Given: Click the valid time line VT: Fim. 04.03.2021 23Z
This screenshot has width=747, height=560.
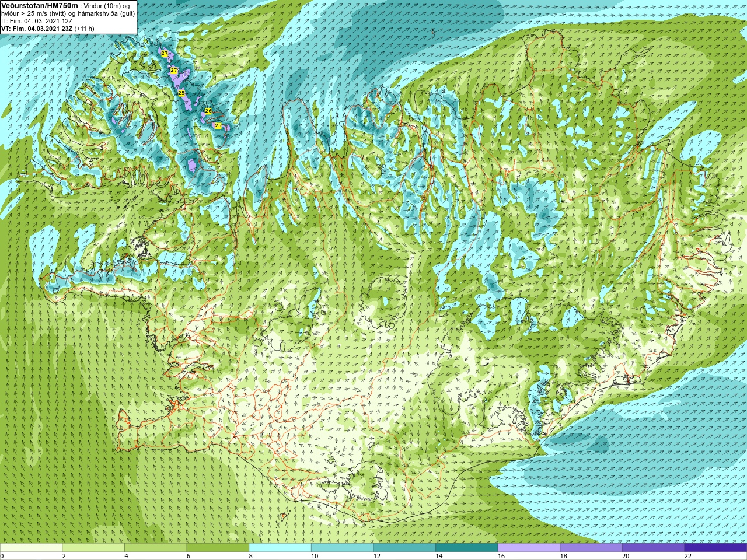Looking at the screenshot, I should coord(38,28).
